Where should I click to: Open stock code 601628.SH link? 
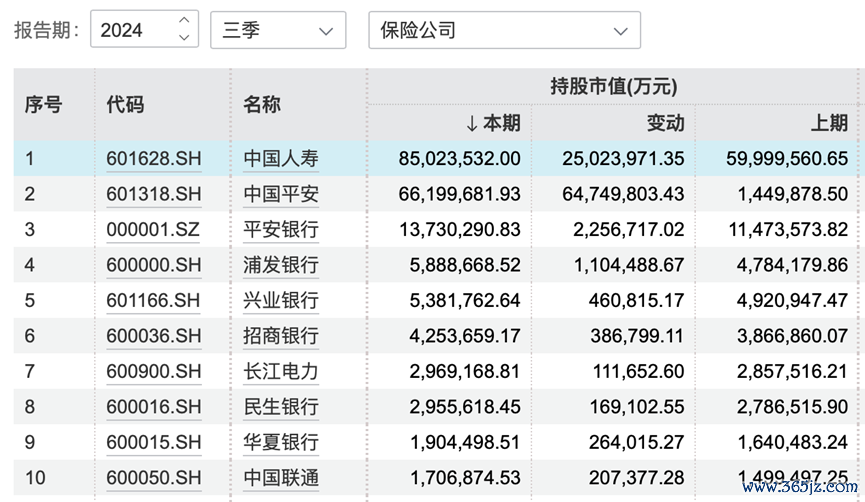(154, 159)
